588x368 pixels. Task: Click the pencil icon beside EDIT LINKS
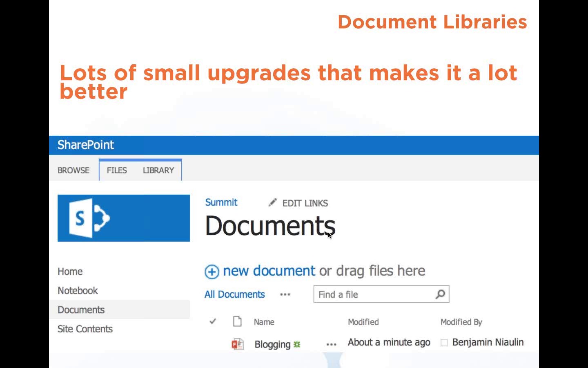tap(272, 202)
